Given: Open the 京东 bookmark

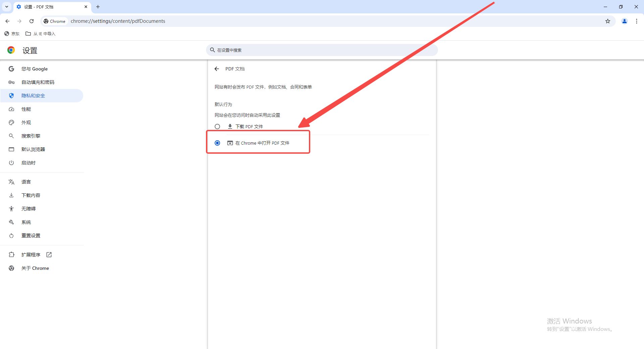Looking at the screenshot, I should [x=12, y=34].
